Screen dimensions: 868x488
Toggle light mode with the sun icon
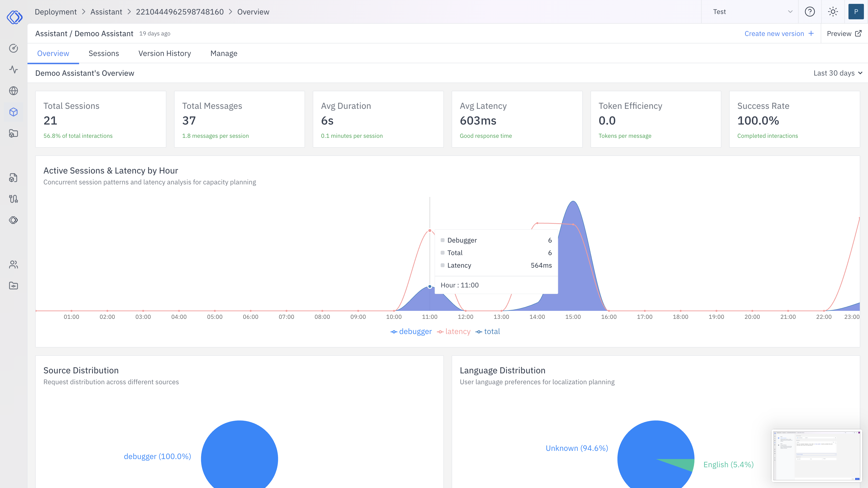(833, 12)
